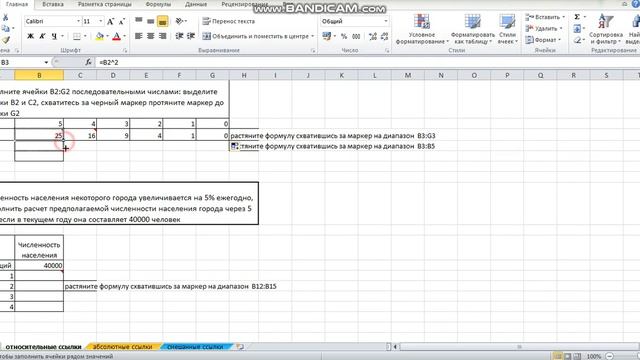Click the Page Layout view icon
640x360 pixels.
coord(567,356)
